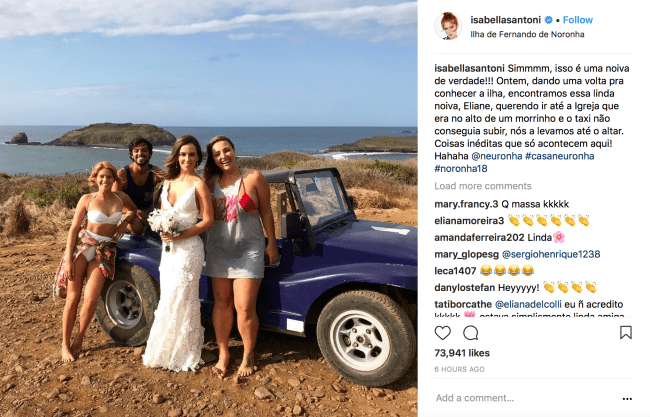Click the verified badge beside isabellasantoni
The image size is (650, 417).
pyautogui.click(x=548, y=20)
